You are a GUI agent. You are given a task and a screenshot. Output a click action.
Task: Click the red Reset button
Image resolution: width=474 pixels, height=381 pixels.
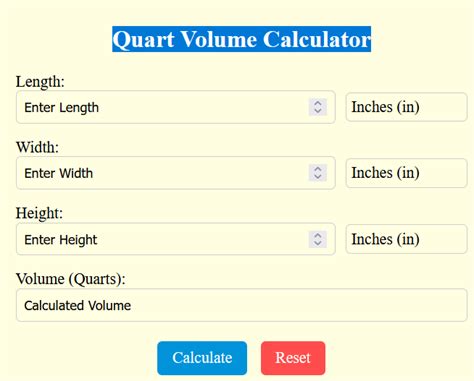point(293,358)
